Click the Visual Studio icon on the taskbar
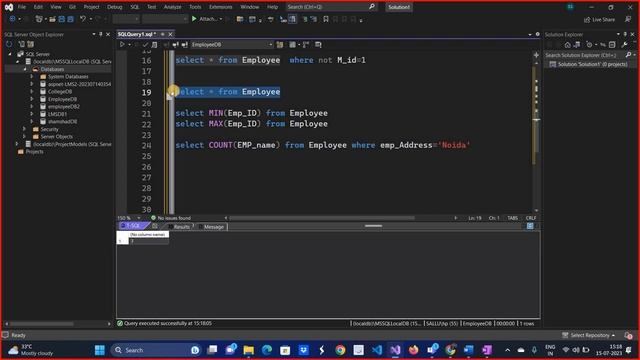Viewport: 640px width, 360px height. (x=395, y=350)
